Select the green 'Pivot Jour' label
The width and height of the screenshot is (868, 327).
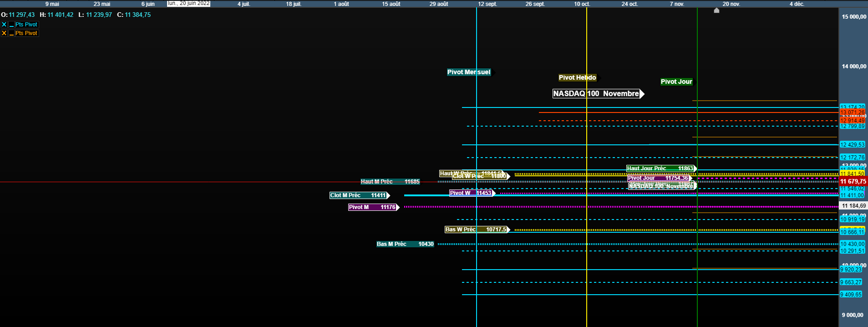[x=676, y=82]
